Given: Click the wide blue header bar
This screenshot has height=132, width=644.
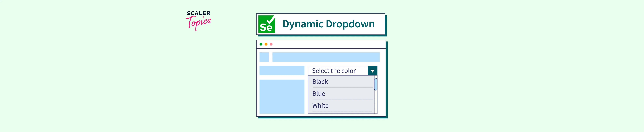Looking at the screenshot, I should click(x=326, y=57).
